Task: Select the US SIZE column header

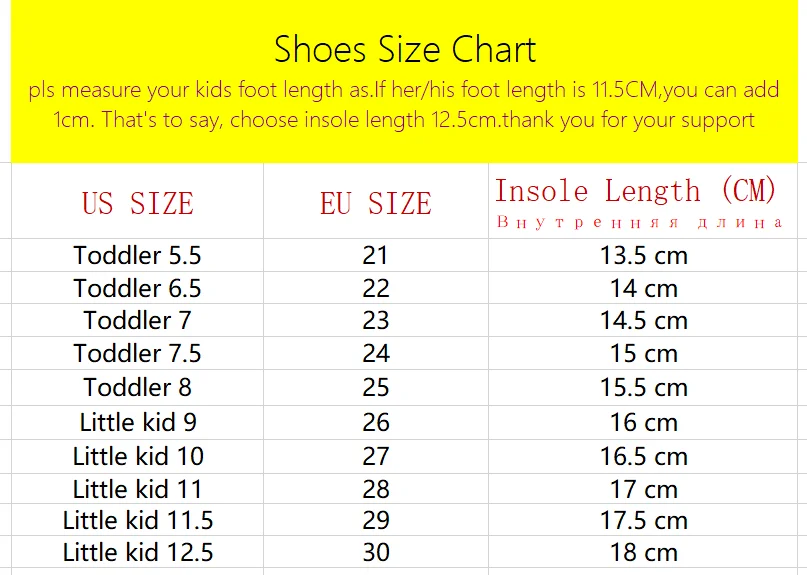Action: (x=137, y=204)
